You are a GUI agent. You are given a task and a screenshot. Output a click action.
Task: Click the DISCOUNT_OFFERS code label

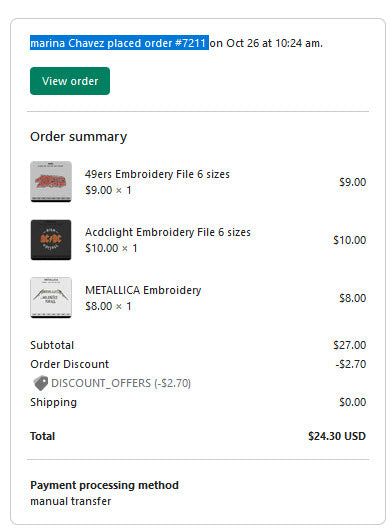121,383
